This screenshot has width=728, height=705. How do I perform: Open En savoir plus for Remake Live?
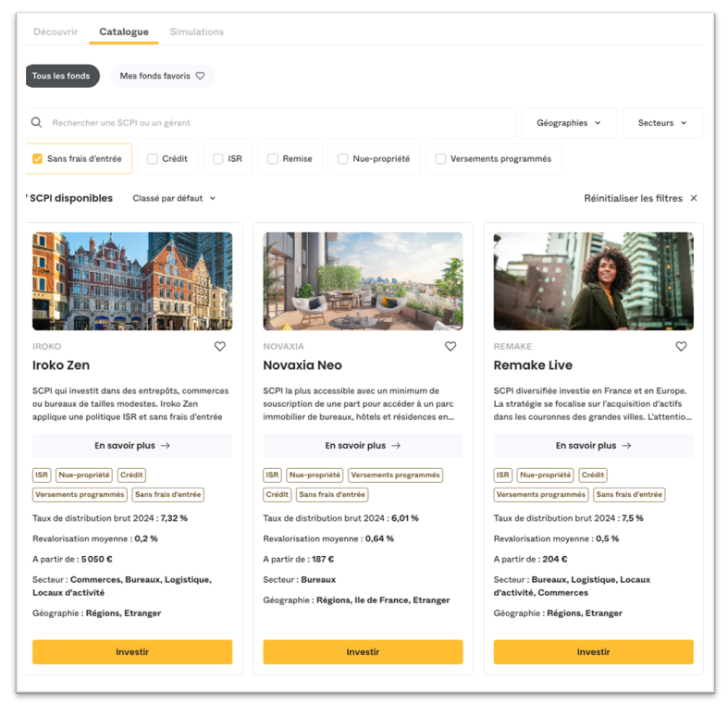pos(593,445)
